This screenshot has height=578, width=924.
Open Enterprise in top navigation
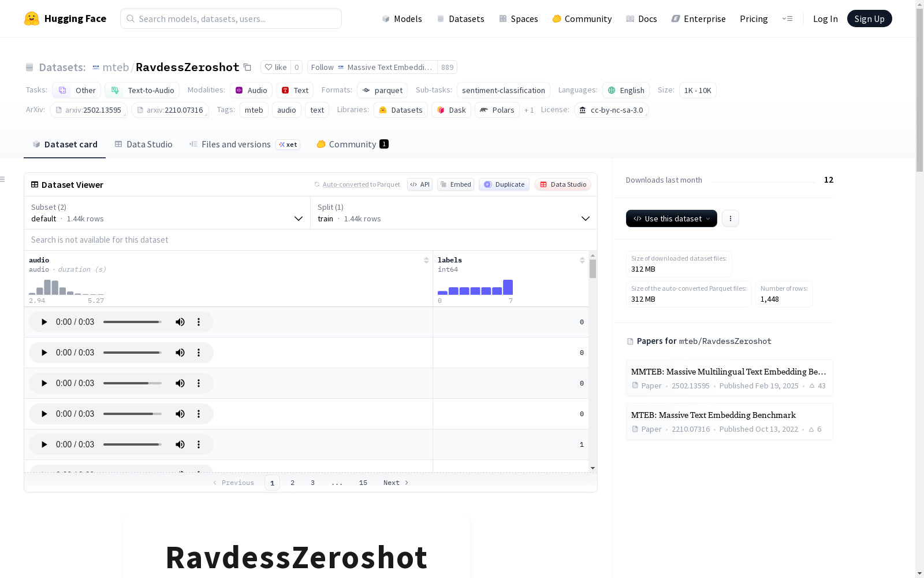pos(699,18)
